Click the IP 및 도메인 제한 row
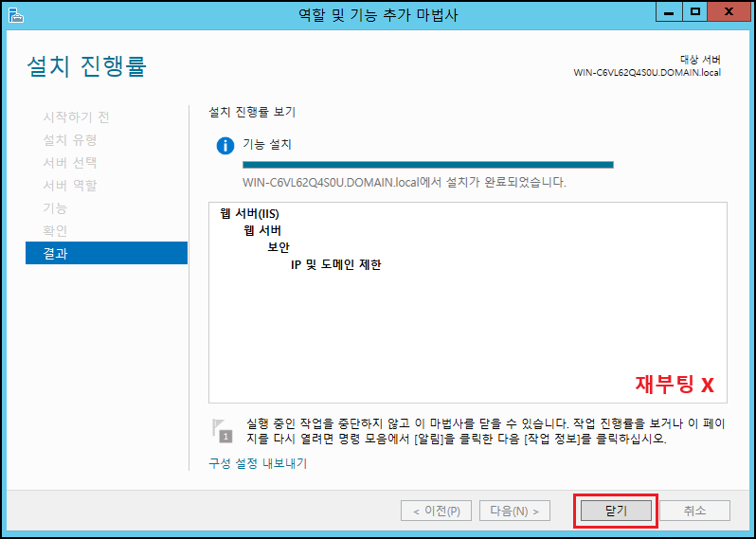This screenshot has width=756, height=539. coord(336,264)
